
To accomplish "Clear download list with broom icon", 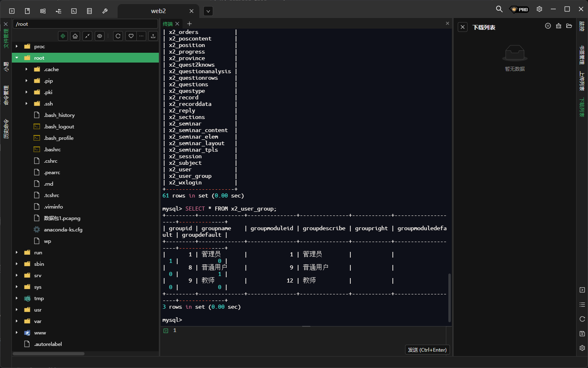I will 559,26.
